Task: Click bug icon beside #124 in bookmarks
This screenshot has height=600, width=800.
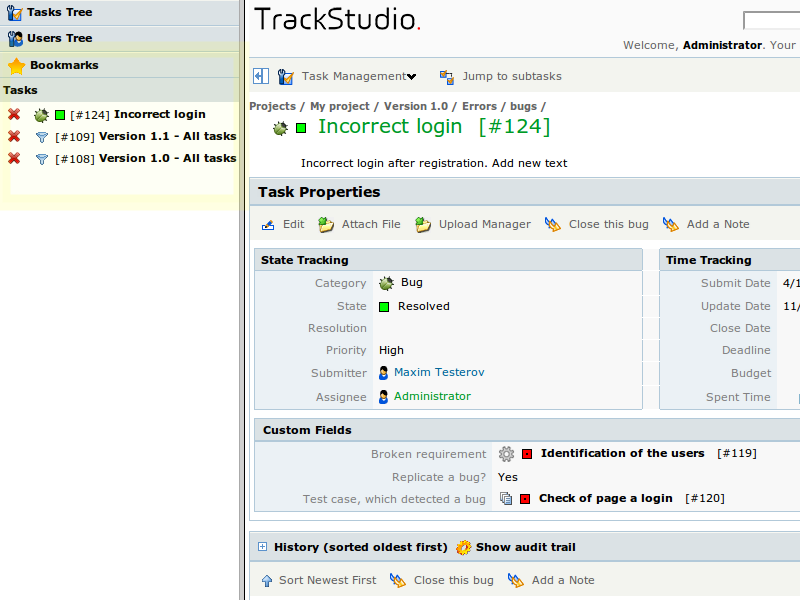Action: pyautogui.click(x=41, y=115)
